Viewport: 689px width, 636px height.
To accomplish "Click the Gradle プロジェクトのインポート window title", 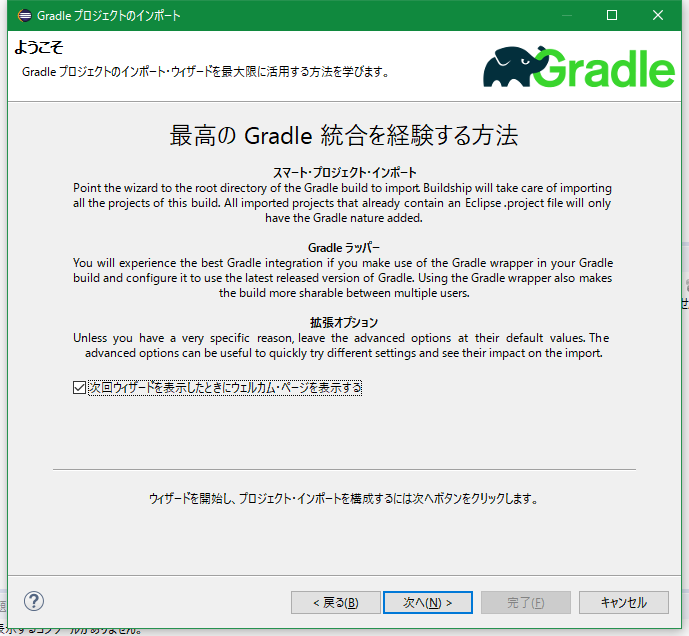I will pyautogui.click(x=109, y=16).
